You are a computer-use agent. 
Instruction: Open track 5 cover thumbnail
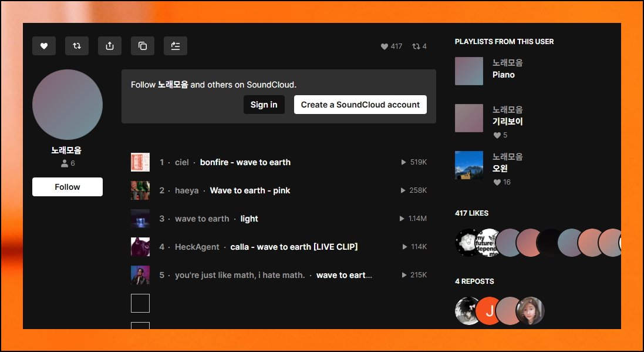140,275
